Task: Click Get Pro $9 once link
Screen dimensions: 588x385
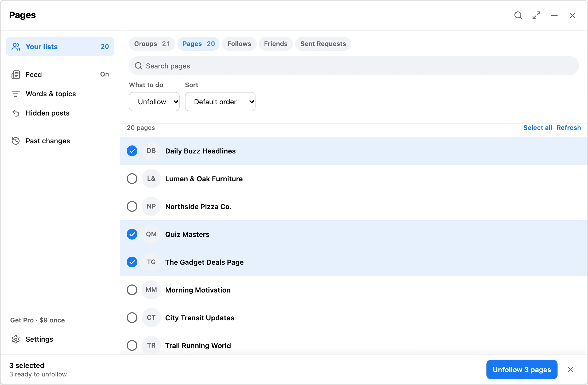Action: coord(37,320)
